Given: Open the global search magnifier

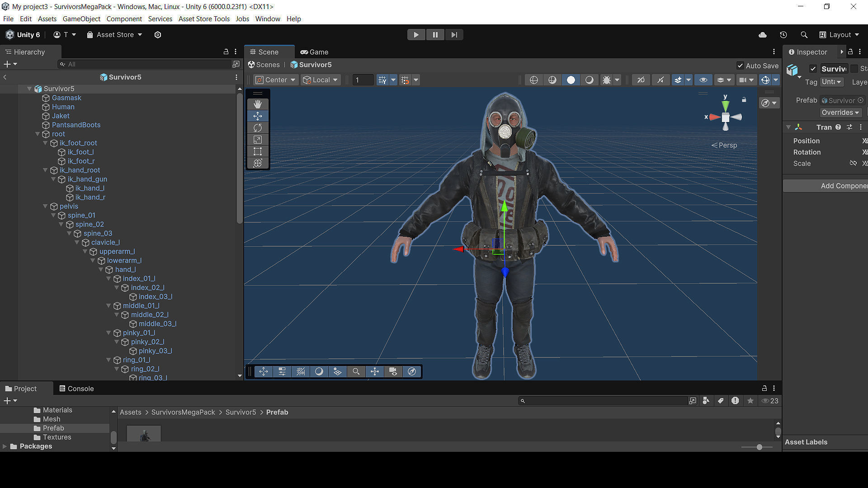Looking at the screenshot, I should pyautogui.click(x=804, y=35).
